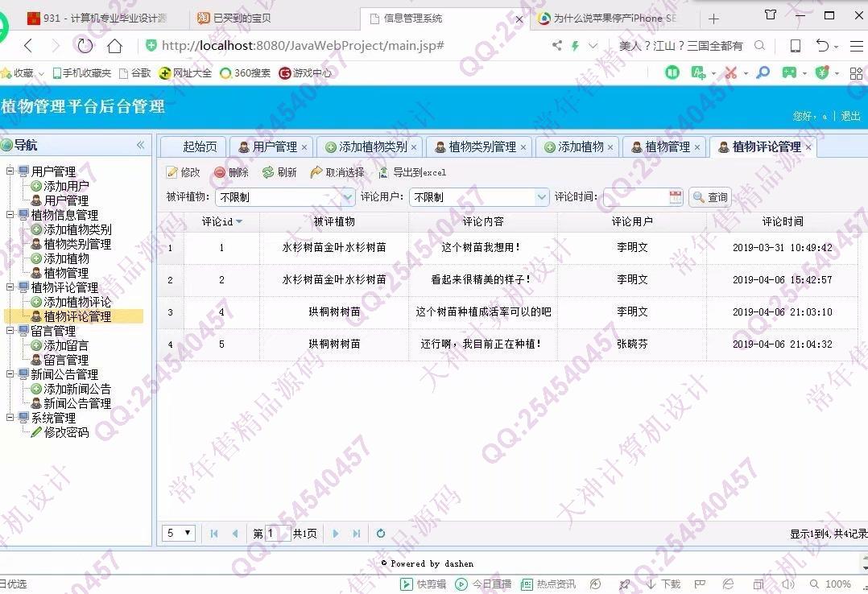Open the 被评植物 combo box dropdown
The height and width of the screenshot is (594, 868).
[x=348, y=197]
